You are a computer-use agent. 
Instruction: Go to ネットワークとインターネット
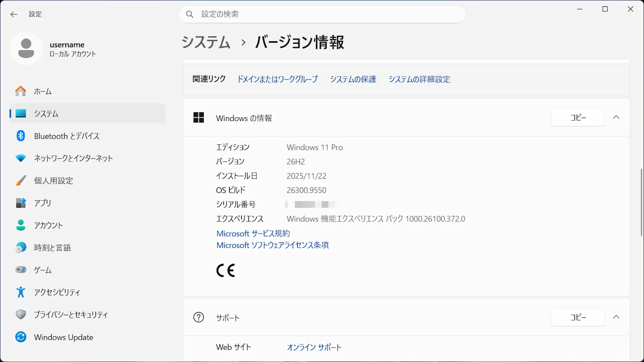click(x=88, y=158)
